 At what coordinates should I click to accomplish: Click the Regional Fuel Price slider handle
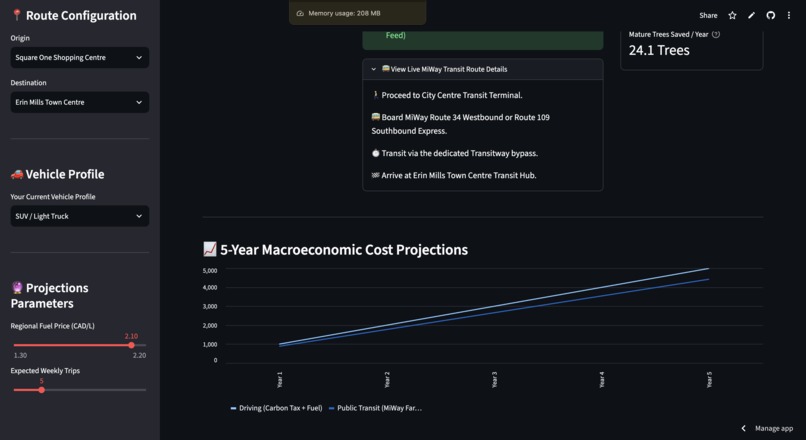click(x=132, y=345)
